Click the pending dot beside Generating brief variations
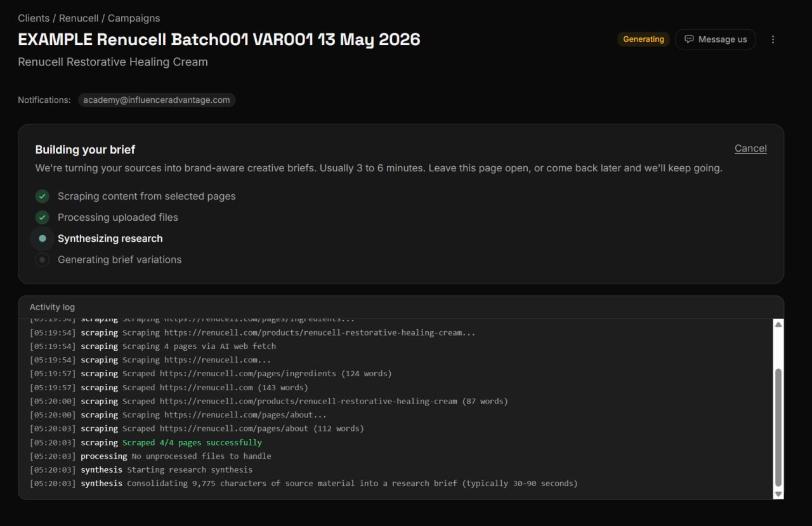 click(43, 260)
